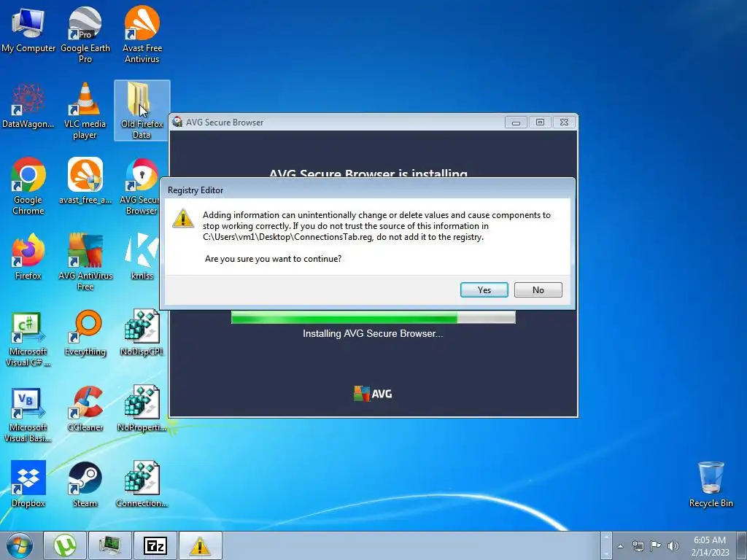This screenshot has width=747, height=560.
Task: Select Connection... registry file icon
Action: [x=142, y=484]
